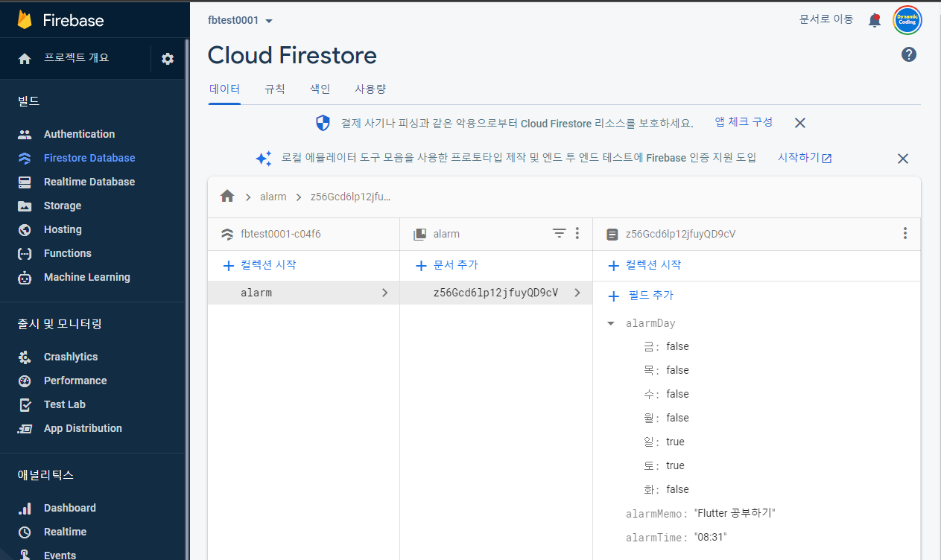
Task: Open the notifications bell
Action: click(875, 20)
